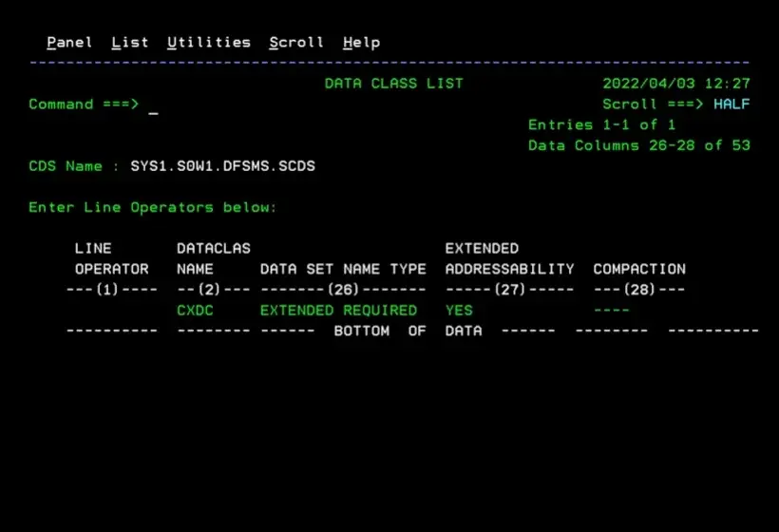This screenshot has width=779, height=532.
Task: Click the DATACLAS NAME column header
Action: 214,258
